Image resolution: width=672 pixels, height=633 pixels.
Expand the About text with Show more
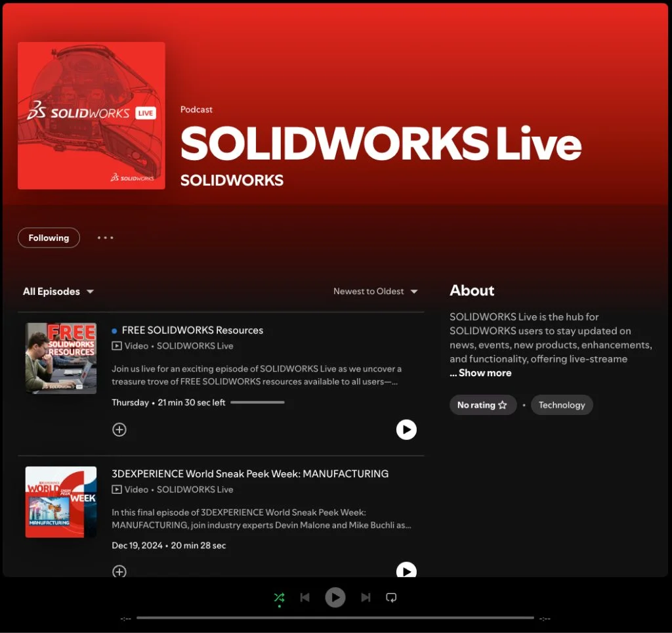pyautogui.click(x=480, y=373)
